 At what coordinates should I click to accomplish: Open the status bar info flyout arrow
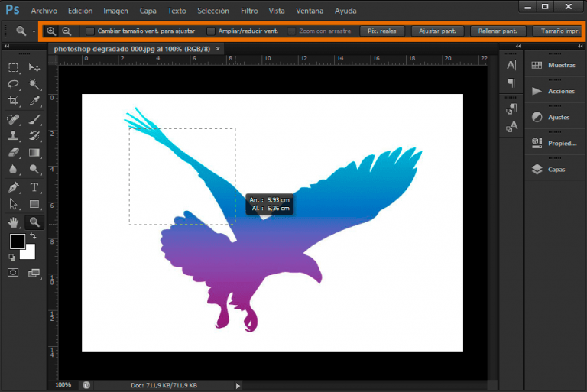tap(238, 385)
